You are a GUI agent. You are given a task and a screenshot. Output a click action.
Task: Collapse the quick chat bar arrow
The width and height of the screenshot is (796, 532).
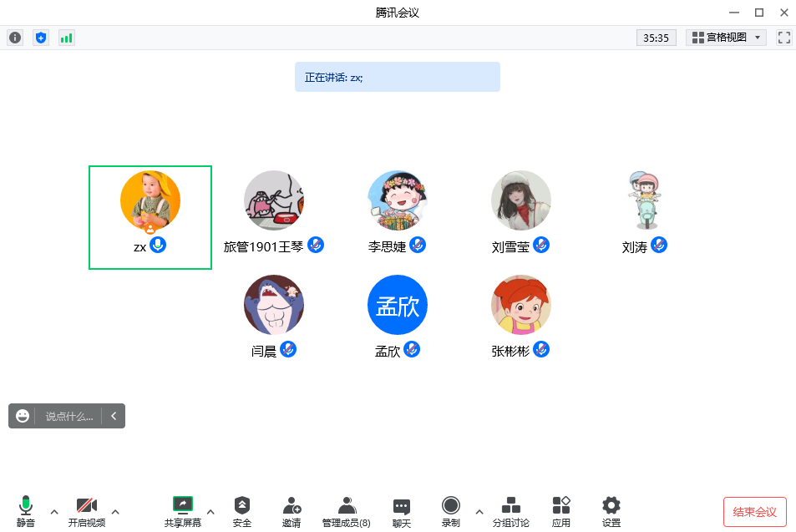pyautogui.click(x=114, y=416)
